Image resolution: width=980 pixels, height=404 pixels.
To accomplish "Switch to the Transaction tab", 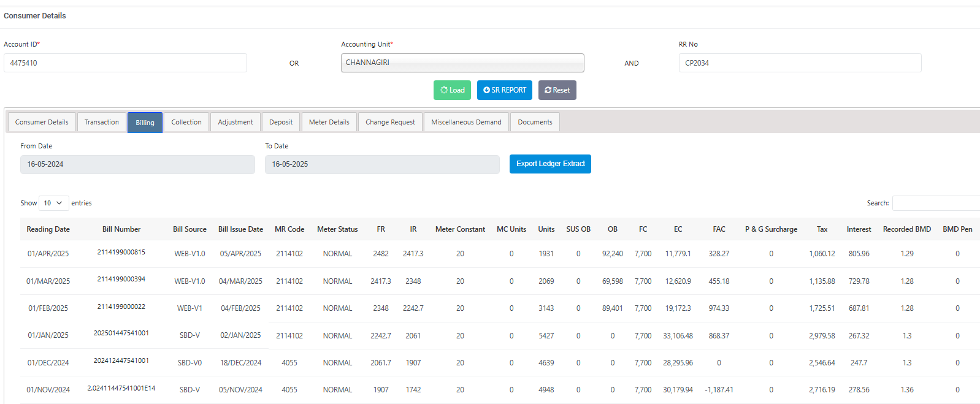I will pos(102,122).
